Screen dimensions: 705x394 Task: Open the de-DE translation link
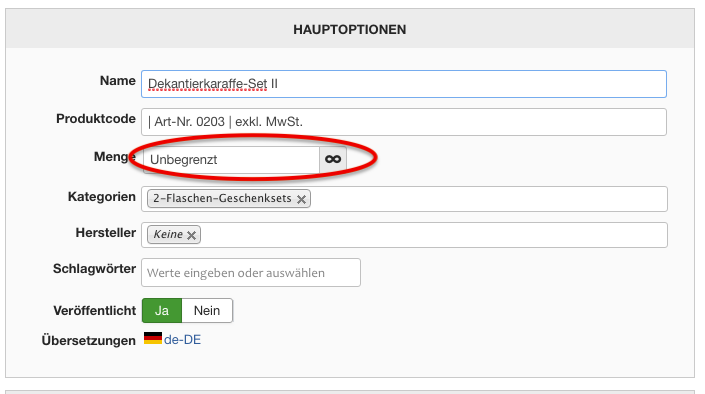pyautogui.click(x=183, y=340)
